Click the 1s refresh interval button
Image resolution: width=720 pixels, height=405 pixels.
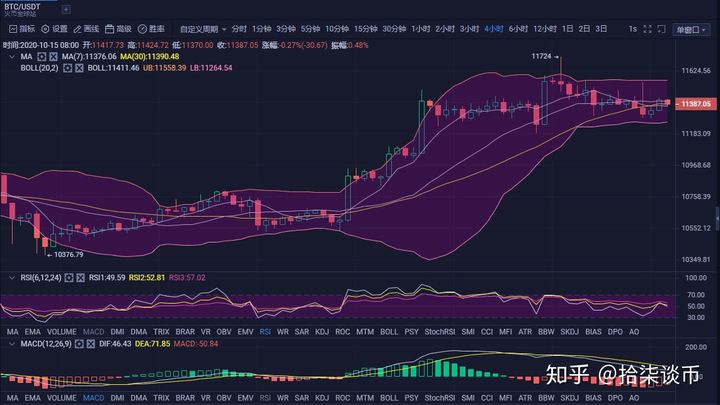pos(632,29)
